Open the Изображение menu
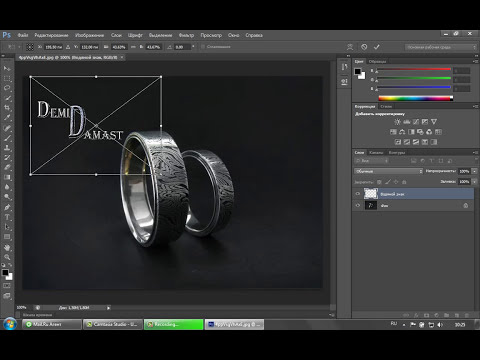 pos(89,35)
